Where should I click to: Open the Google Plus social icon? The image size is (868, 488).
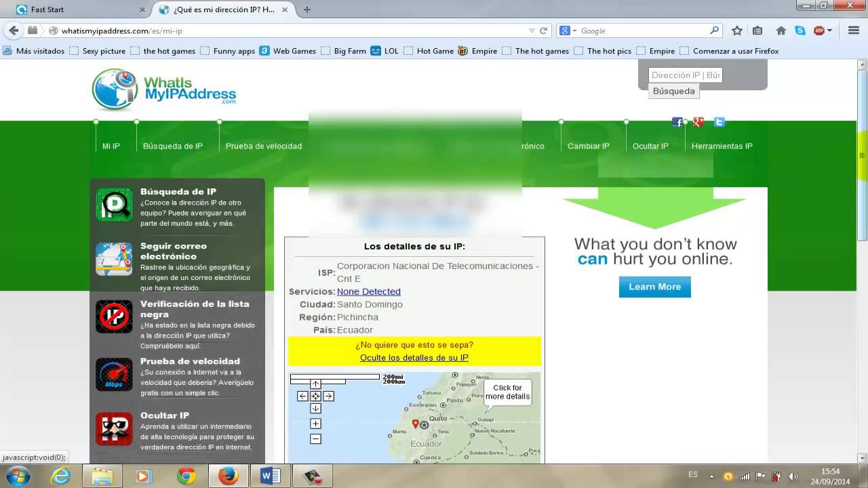point(698,122)
